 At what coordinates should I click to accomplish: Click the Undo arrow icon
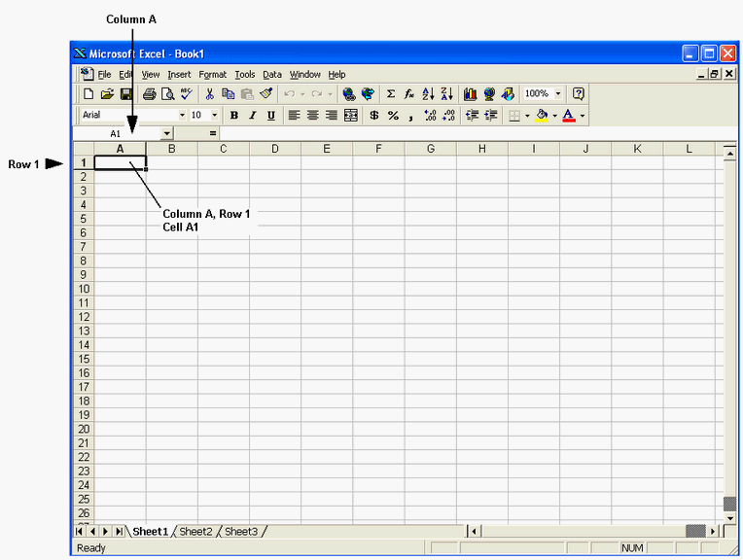tap(289, 93)
